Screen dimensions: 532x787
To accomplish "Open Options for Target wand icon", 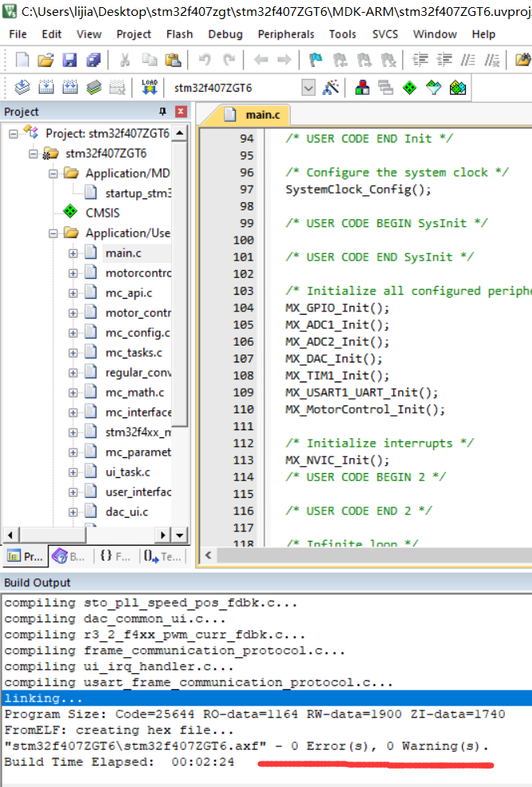I will 331,88.
